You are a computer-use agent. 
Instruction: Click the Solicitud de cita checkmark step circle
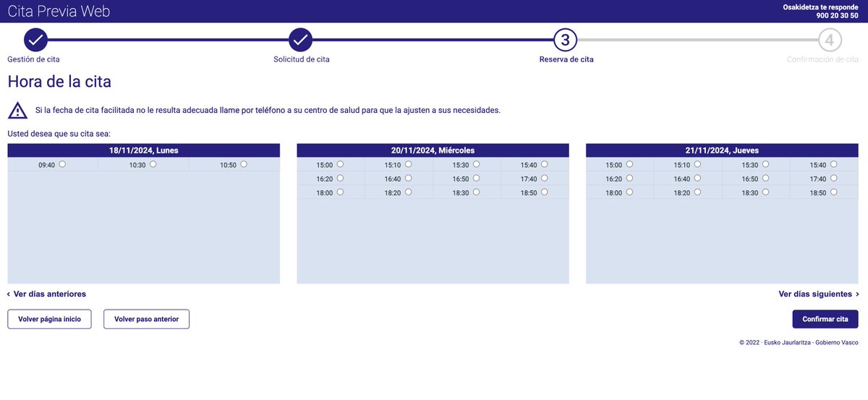300,40
